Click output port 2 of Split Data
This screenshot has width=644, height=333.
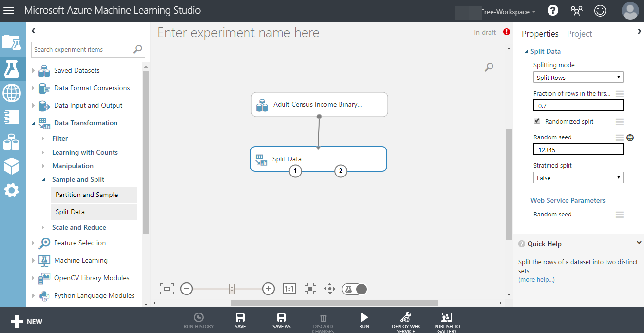(x=341, y=171)
